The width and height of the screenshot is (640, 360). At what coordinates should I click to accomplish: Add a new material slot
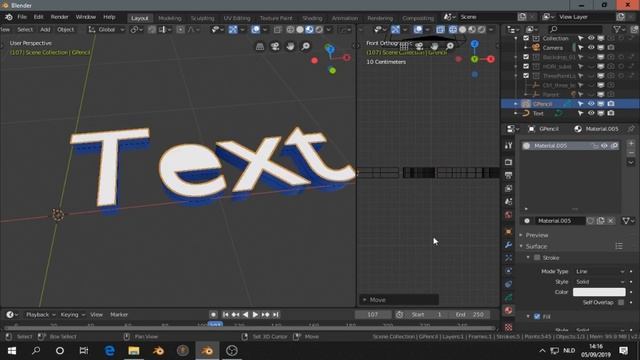(x=631, y=144)
